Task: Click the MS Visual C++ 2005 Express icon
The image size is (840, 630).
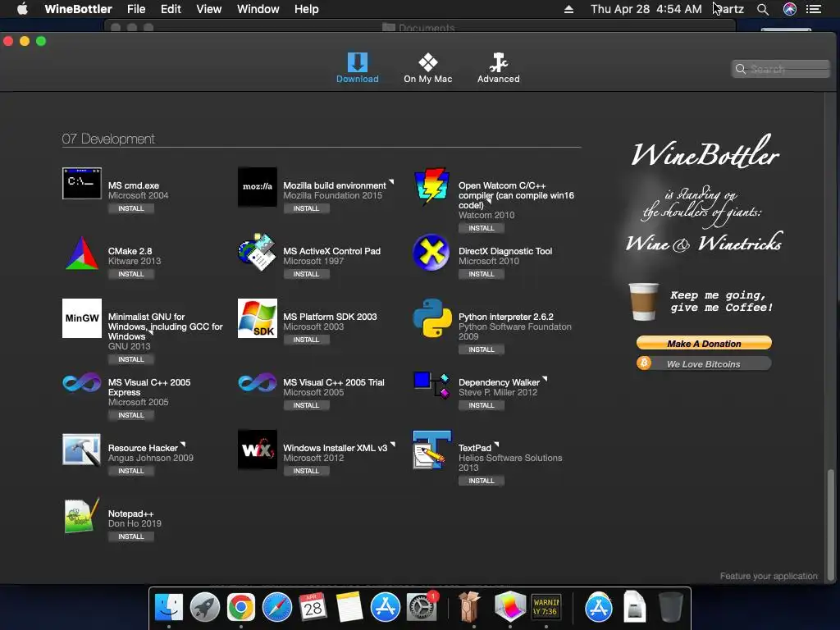Action: click(81, 382)
